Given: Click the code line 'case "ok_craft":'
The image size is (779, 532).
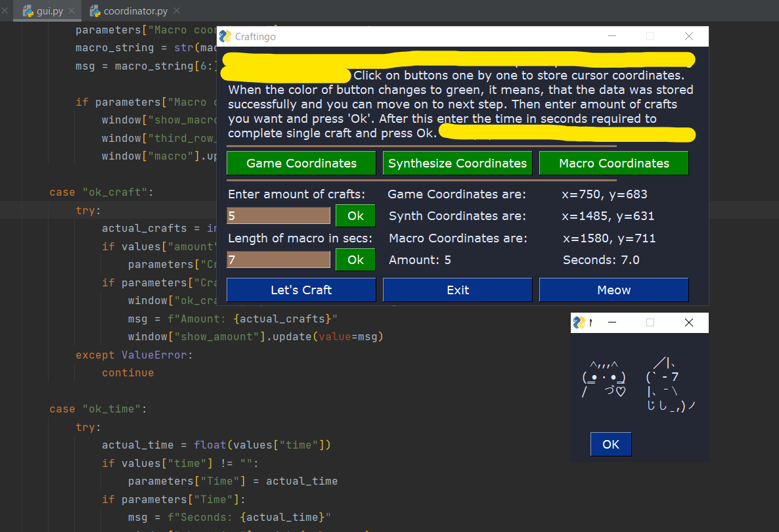Looking at the screenshot, I should (x=101, y=192).
